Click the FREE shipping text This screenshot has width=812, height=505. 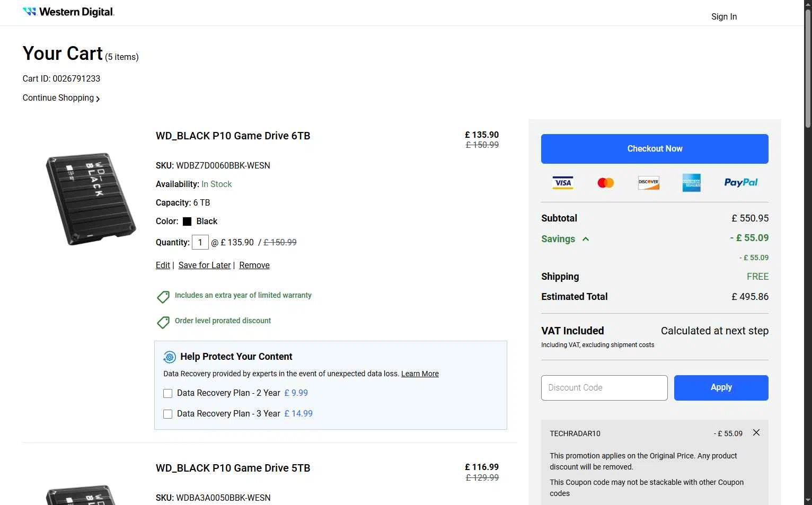[x=757, y=277]
